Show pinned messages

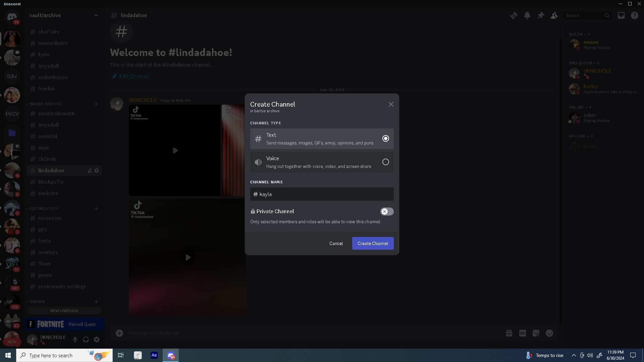tap(541, 15)
